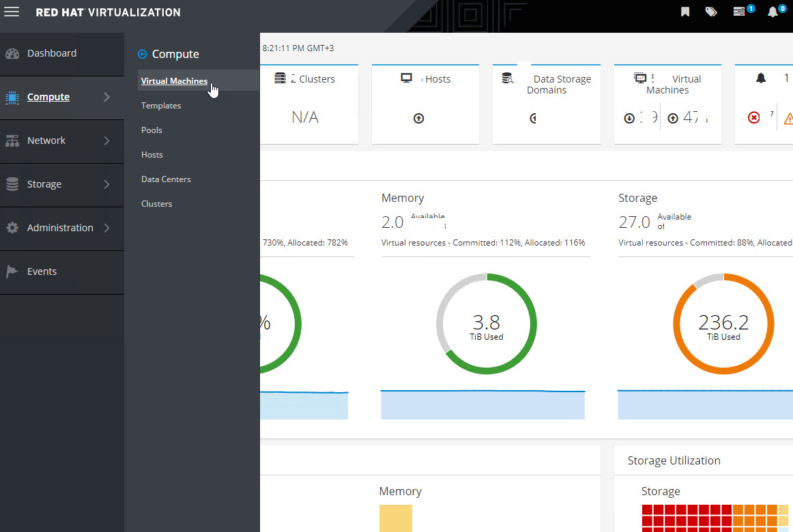This screenshot has width=793, height=532.
Task: Click the Data Storage Domains card
Action: tap(546, 104)
